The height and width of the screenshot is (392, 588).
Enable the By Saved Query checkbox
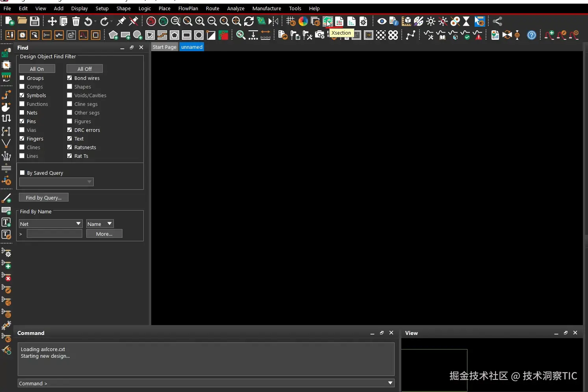(22, 173)
